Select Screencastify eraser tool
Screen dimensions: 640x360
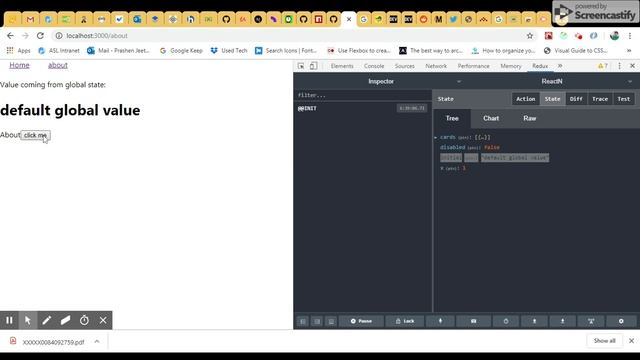[65, 320]
